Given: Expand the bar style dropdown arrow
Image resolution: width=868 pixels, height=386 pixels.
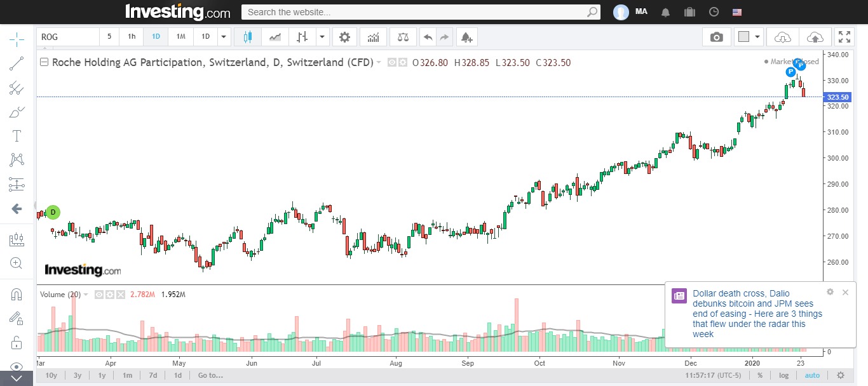Looking at the screenshot, I should (322, 37).
